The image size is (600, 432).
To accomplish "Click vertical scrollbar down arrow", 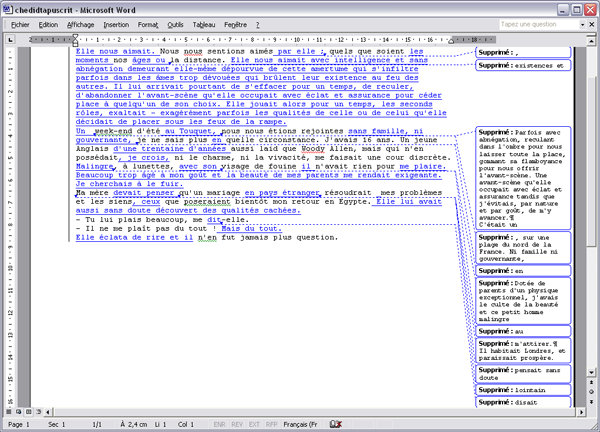I will click(591, 372).
